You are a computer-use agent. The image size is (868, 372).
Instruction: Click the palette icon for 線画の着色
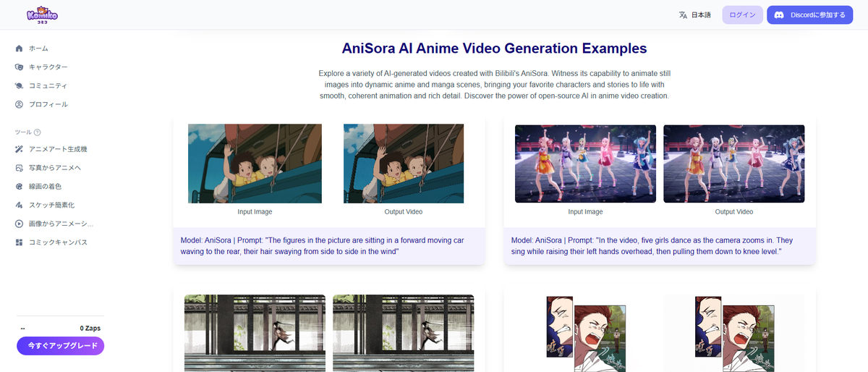point(19,187)
